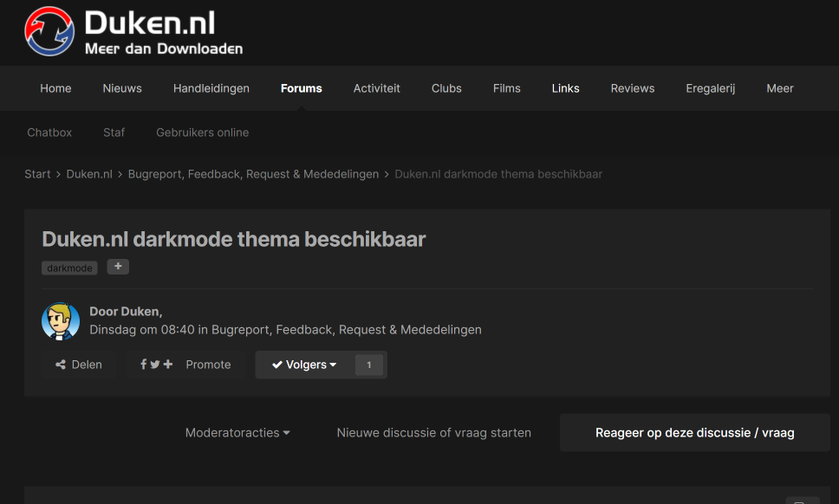
Task: Click the Duken.nl breadcrumb link
Action: click(x=89, y=174)
